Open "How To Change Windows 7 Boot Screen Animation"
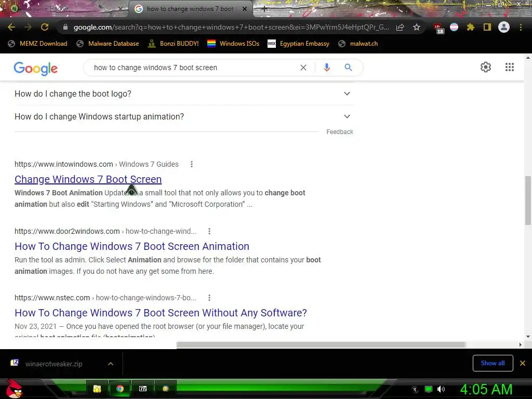Viewport: 532px width, 399px height. (x=132, y=246)
